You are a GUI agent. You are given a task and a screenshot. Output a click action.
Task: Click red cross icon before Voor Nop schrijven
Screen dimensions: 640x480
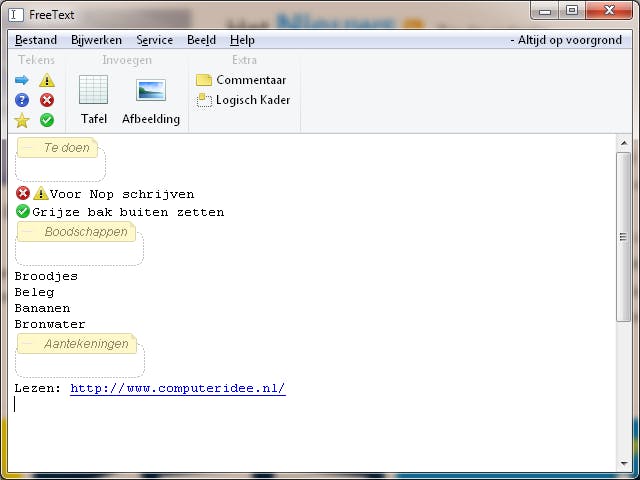coord(23,193)
